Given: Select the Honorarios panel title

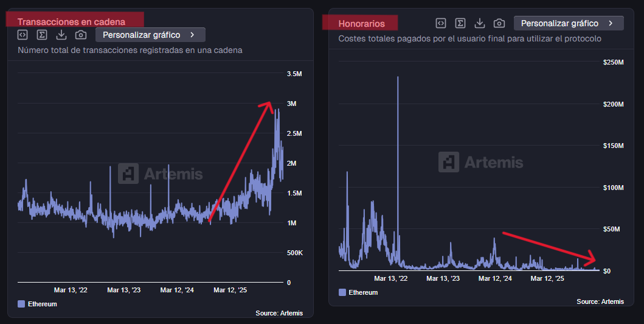Looking at the screenshot, I should (361, 24).
